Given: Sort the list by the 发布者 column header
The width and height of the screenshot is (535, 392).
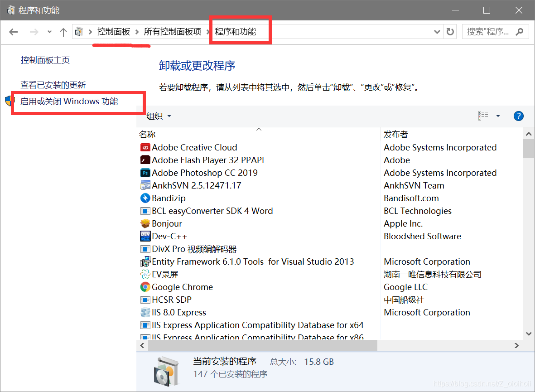Looking at the screenshot, I should 396,135.
